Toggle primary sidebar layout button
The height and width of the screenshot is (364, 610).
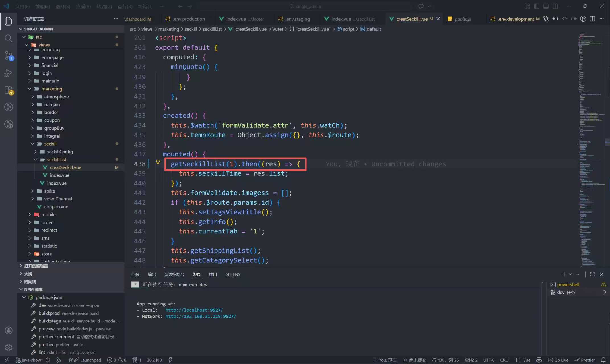tap(536, 6)
